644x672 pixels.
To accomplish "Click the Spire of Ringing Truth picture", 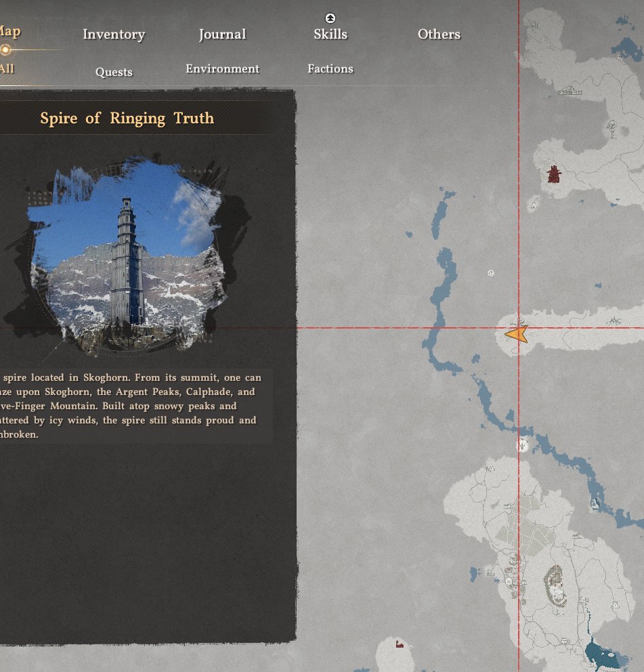I will coord(127,256).
